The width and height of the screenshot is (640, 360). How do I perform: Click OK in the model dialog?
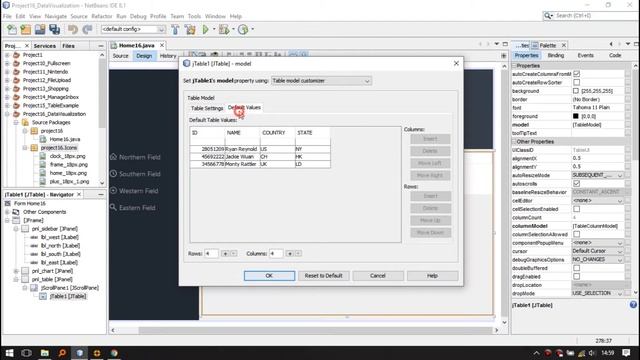(269, 276)
